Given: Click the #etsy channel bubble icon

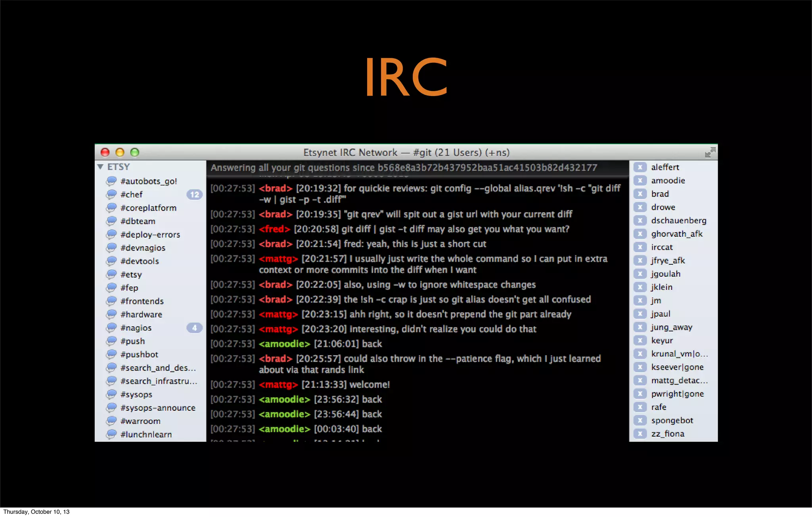Looking at the screenshot, I should [111, 274].
